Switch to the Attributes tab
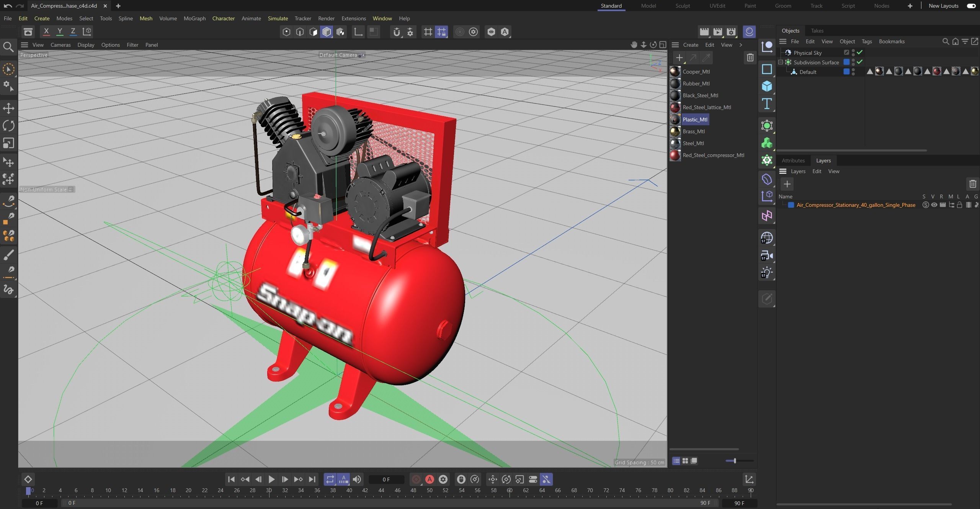This screenshot has height=509, width=980. tap(793, 160)
